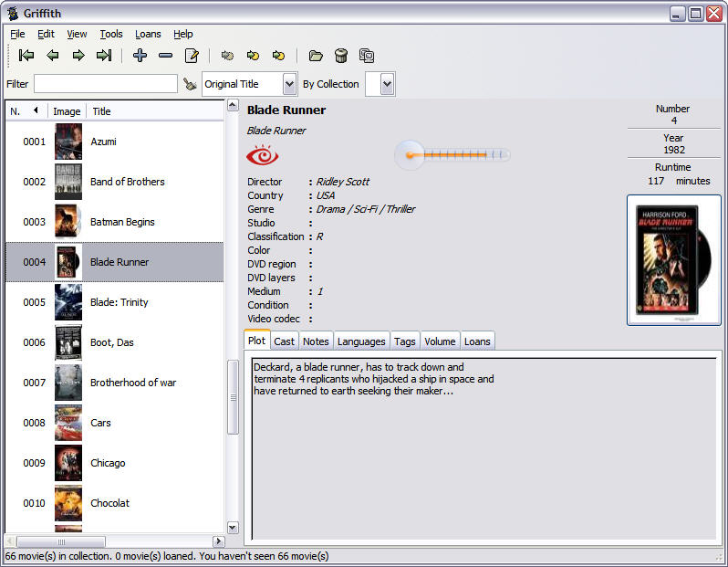The image size is (728, 567).
Task: Click in the Filter text field
Action: 106,84
